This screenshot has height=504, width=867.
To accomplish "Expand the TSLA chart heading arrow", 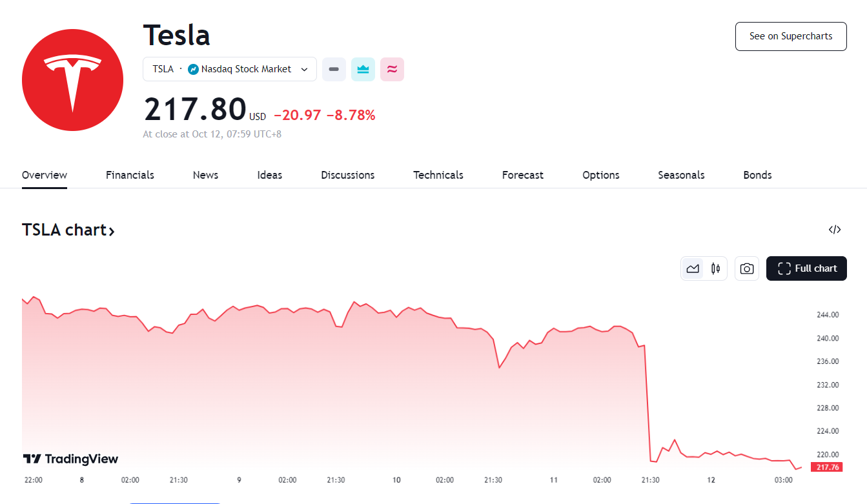I will (x=112, y=230).
